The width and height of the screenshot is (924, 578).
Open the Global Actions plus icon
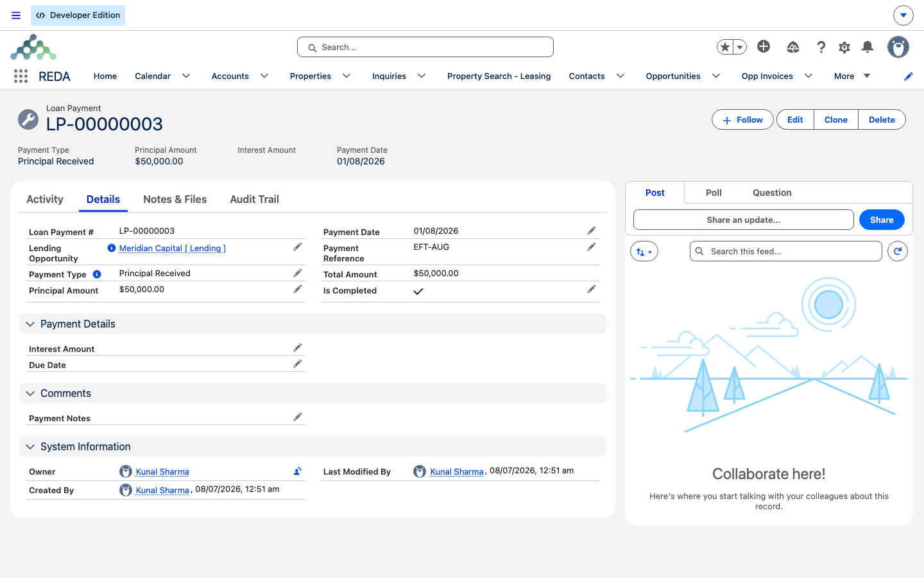point(764,46)
